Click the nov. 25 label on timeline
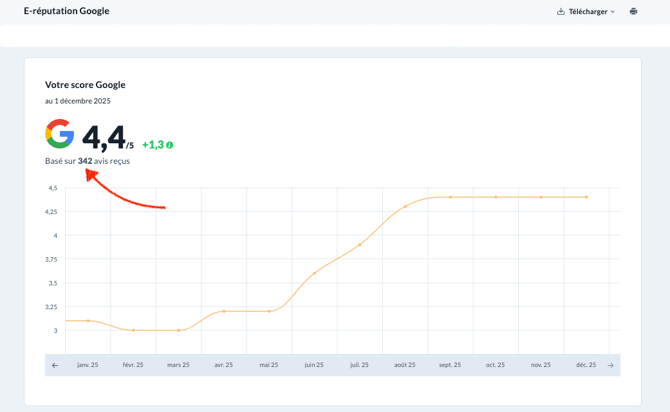Screen dimensions: 670x412 tap(541, 365)
